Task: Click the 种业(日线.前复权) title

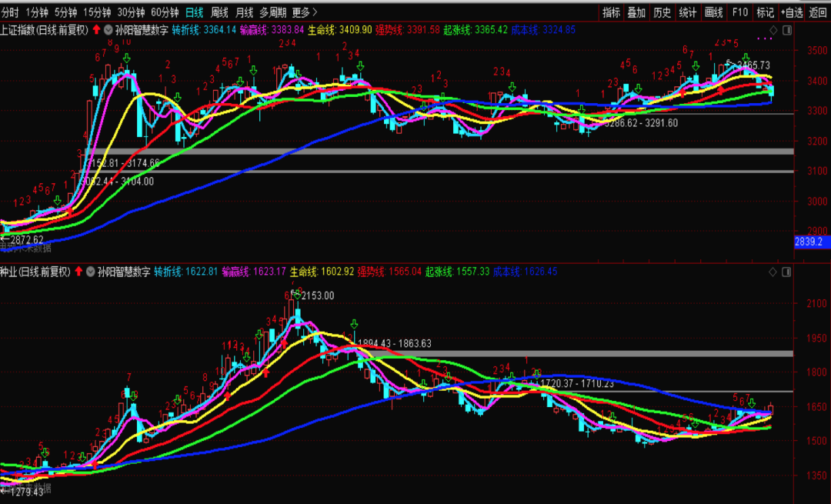Action: pos(35,272)
